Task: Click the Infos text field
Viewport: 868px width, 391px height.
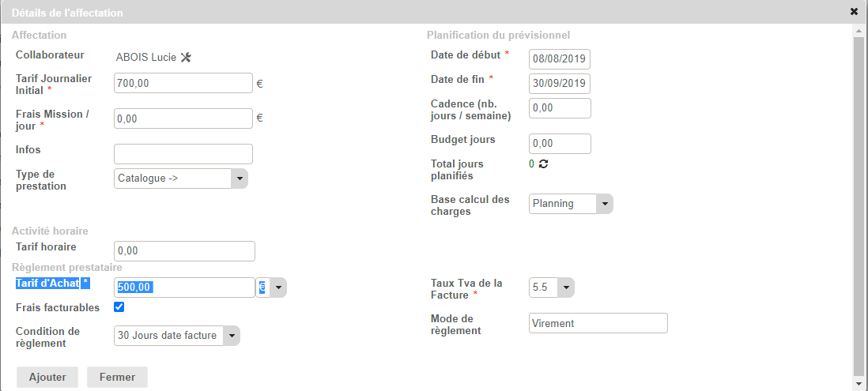Action: [x=183, y=154]
